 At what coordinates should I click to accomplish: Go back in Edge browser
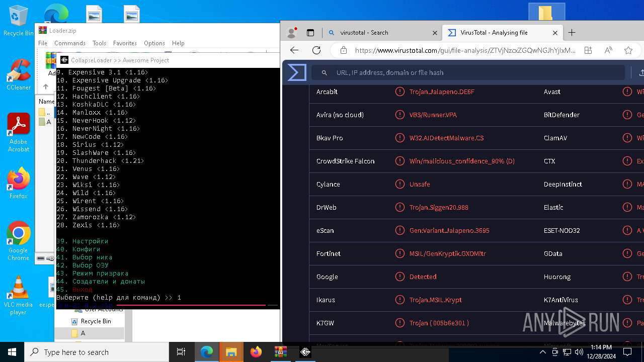pyautogui.click(x=294, y=50)
